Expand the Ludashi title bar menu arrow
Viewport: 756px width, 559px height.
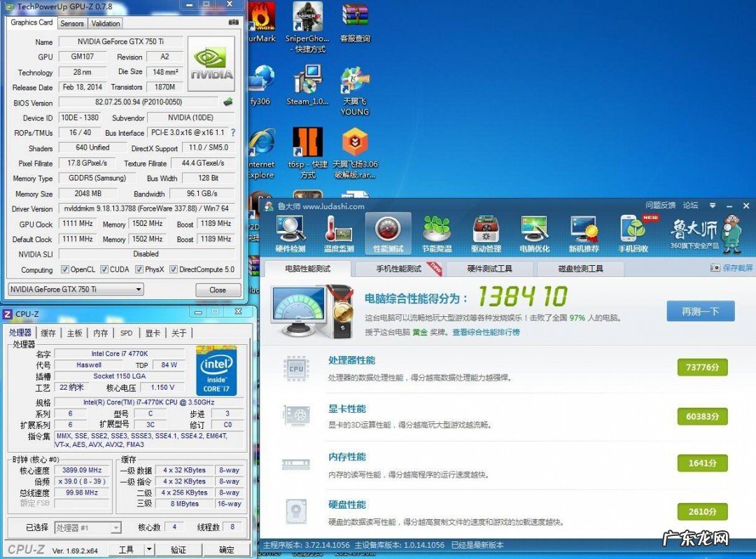(x=713, y=206)
